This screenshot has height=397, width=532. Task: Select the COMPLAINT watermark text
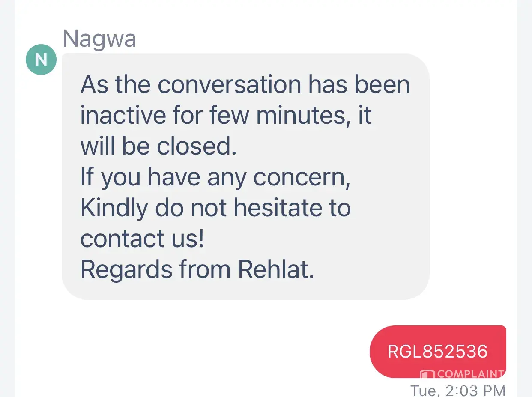click(470, 374)
